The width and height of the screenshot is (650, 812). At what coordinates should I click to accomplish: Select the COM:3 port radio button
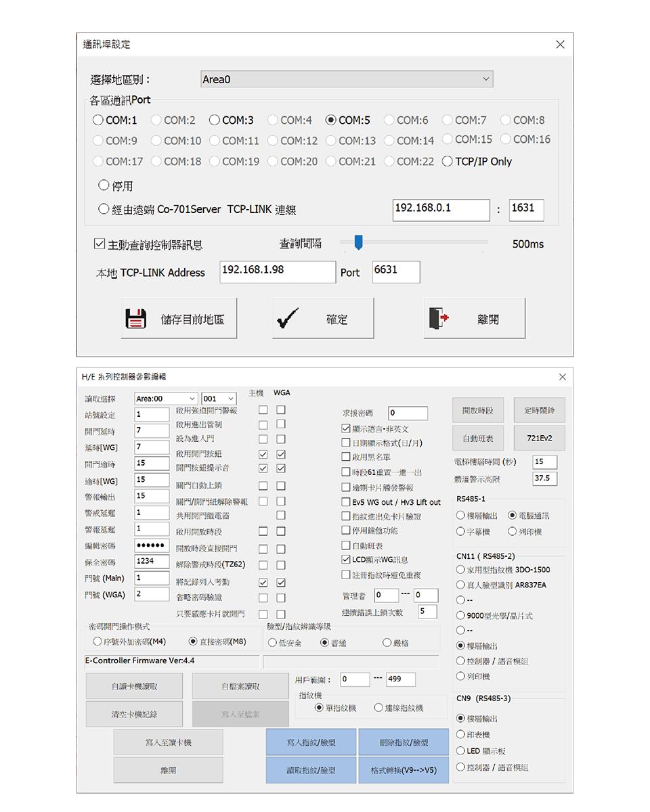coord(214,120)
